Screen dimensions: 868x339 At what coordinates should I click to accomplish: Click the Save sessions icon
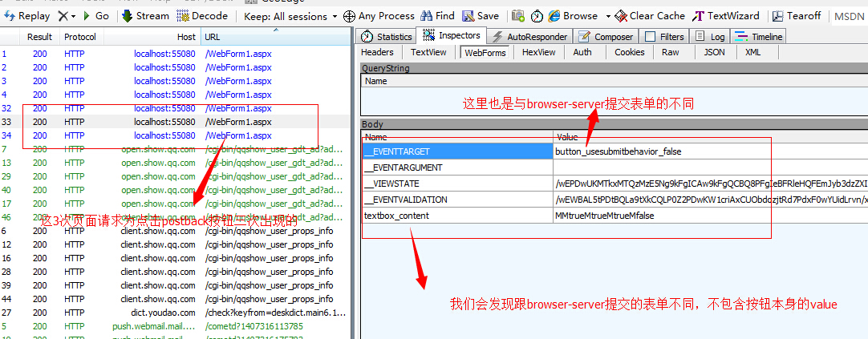click(468, 16)
